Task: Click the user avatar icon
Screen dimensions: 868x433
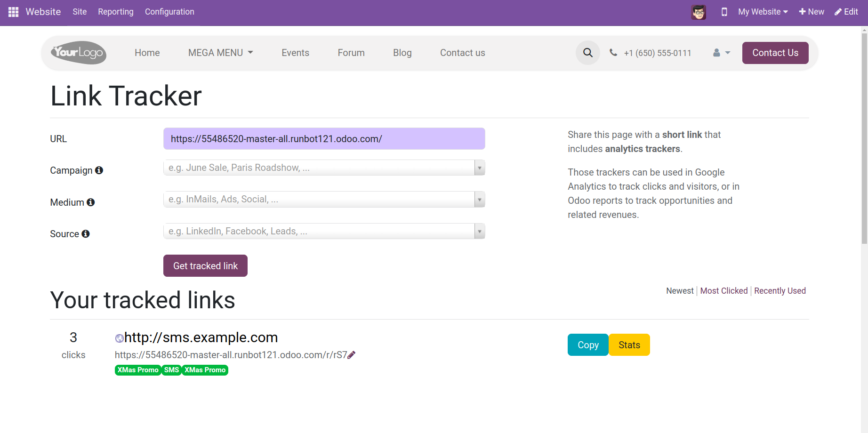Action: [699, 12]
